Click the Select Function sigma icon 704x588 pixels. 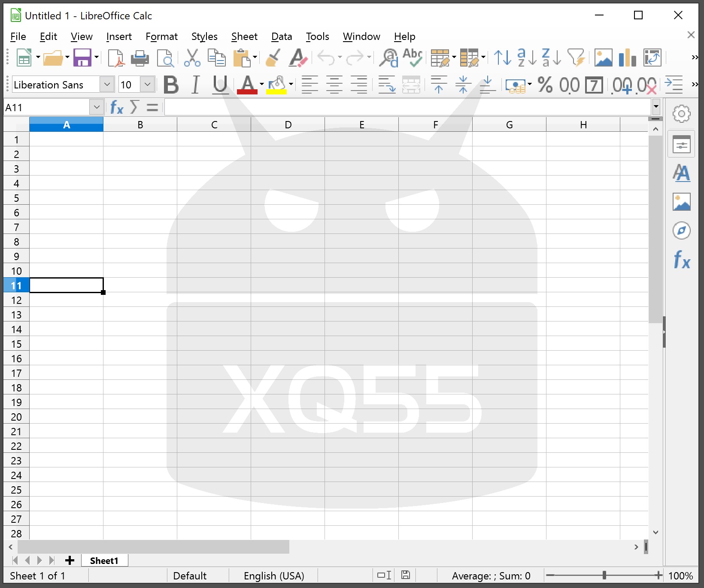point(134,107)
